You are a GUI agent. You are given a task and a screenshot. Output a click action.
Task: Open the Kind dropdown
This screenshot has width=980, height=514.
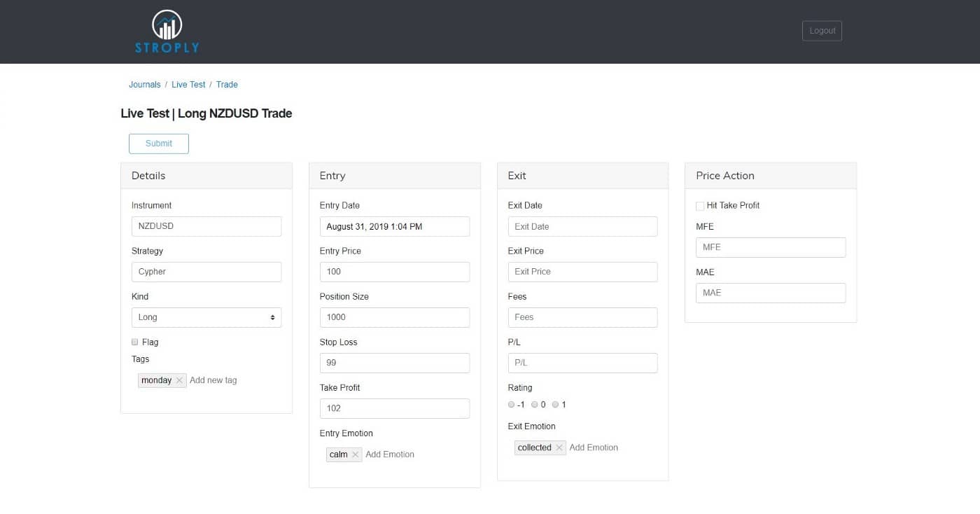click(x=206, y=317)
